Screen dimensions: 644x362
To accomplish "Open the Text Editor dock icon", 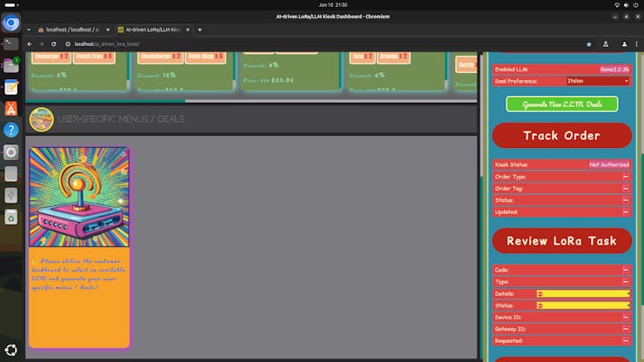I will [x=11, y=87].
